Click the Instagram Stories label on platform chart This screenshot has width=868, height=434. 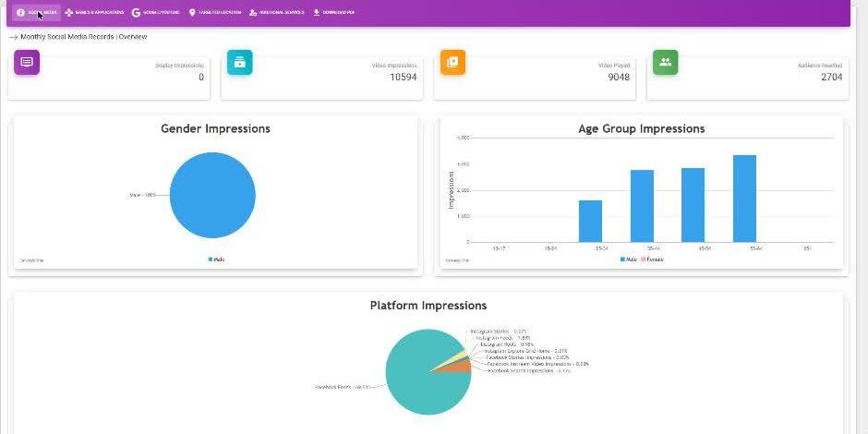499,331
